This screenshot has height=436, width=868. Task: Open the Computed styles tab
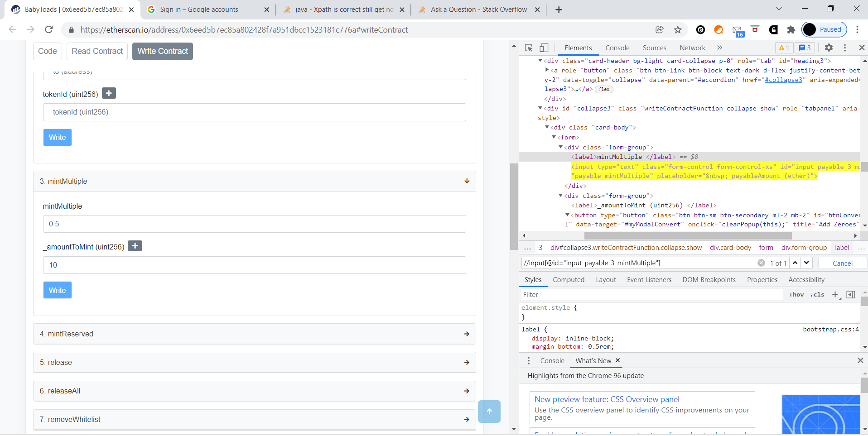point(569,280)
